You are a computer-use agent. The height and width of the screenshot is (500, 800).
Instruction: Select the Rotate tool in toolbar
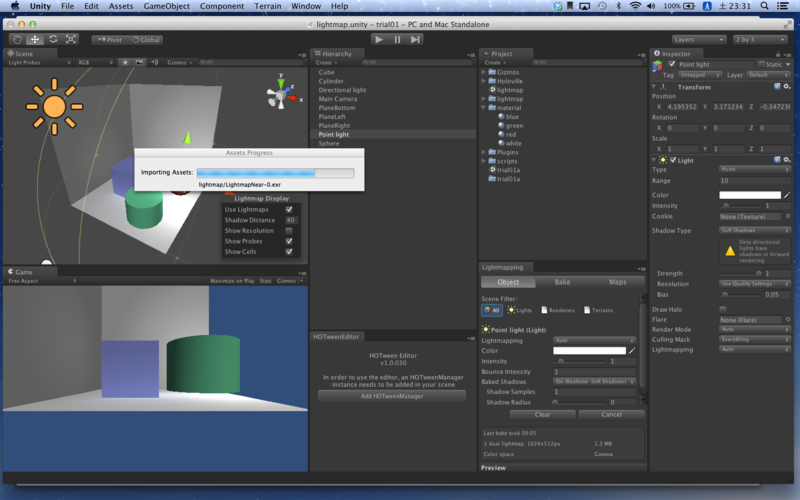click(53, 39)
